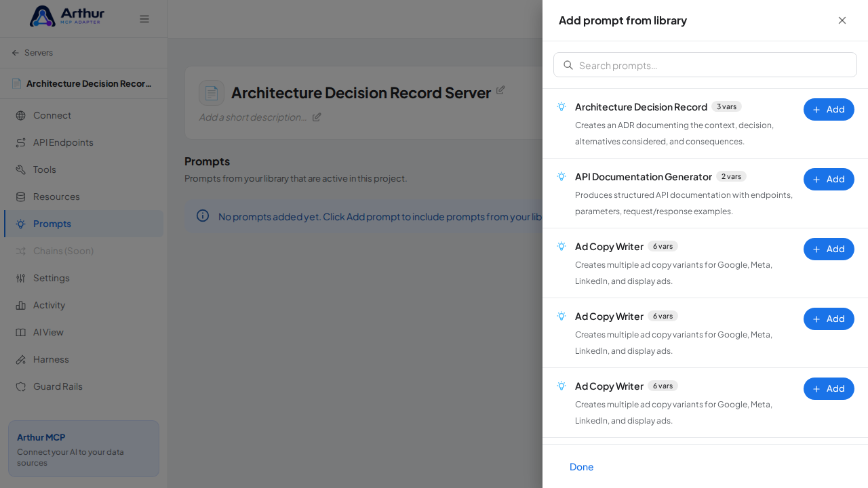Click the Connect globe icon
Screen dimensions: 868x488
click(x=21, y=115)
